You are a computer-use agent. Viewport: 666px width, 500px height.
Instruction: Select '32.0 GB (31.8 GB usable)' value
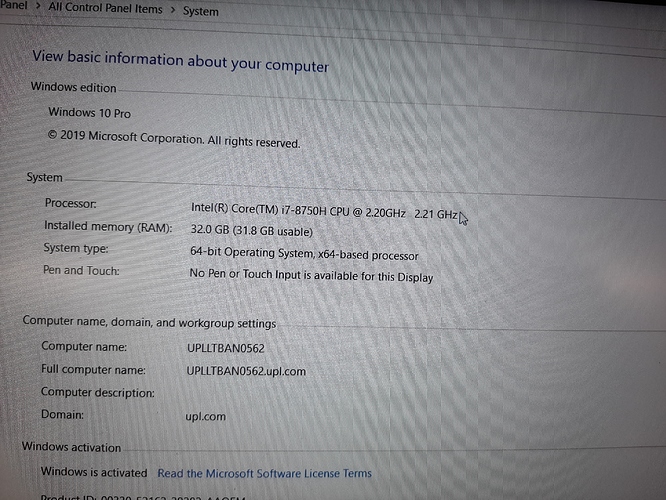pos(251,231)
